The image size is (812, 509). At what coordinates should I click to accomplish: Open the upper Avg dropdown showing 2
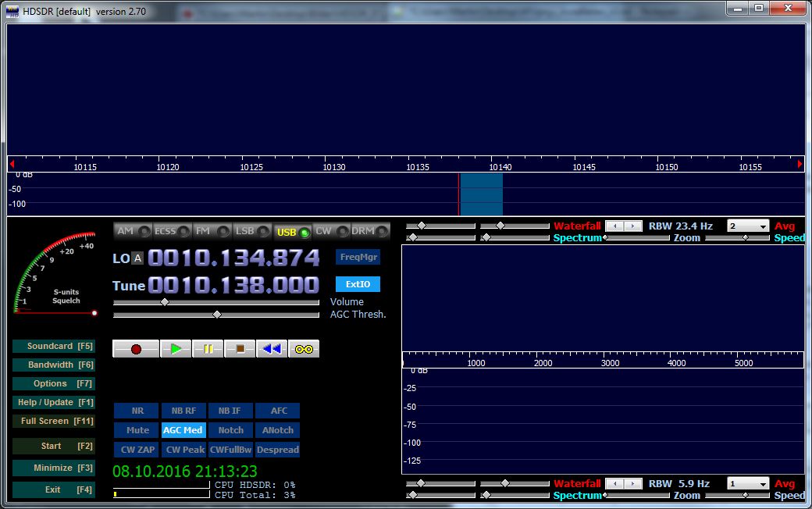pyautogui.click(x=748, y=226)
